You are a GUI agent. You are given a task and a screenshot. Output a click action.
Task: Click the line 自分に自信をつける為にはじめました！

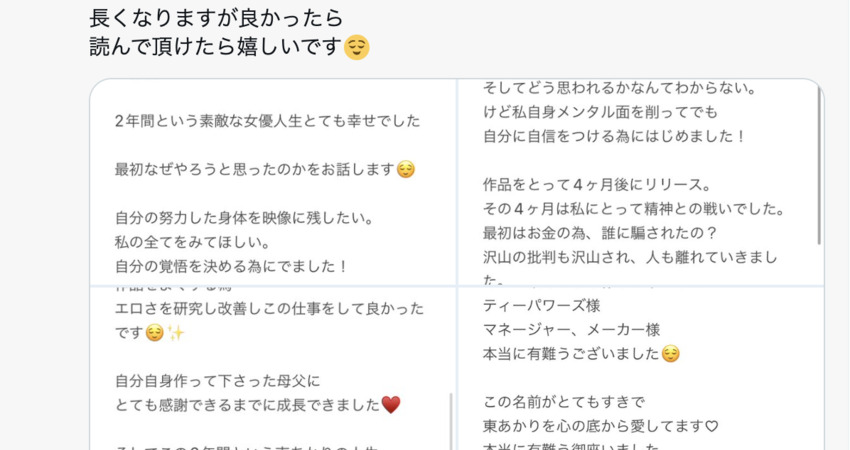tap(615, 136)
